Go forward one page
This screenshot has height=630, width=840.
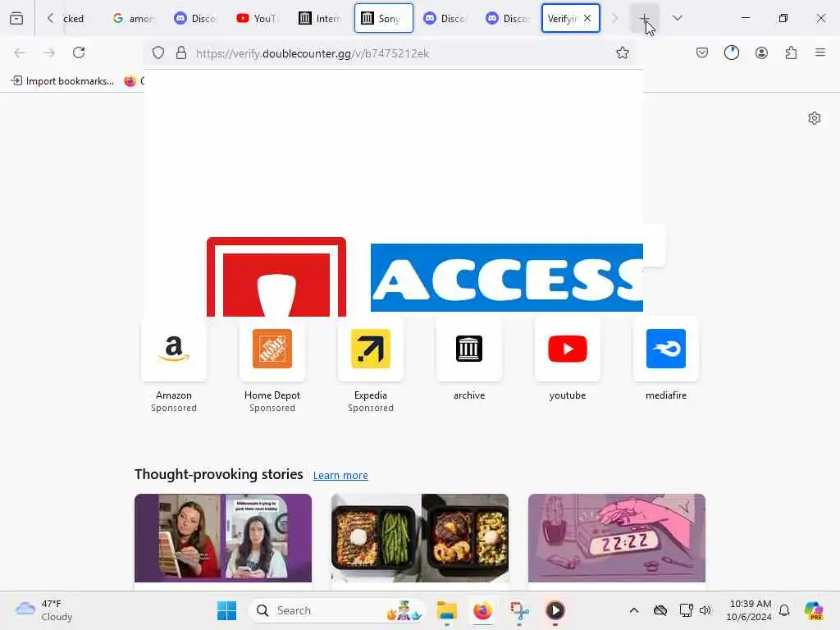pyautogui.click(x=49, y=52)
